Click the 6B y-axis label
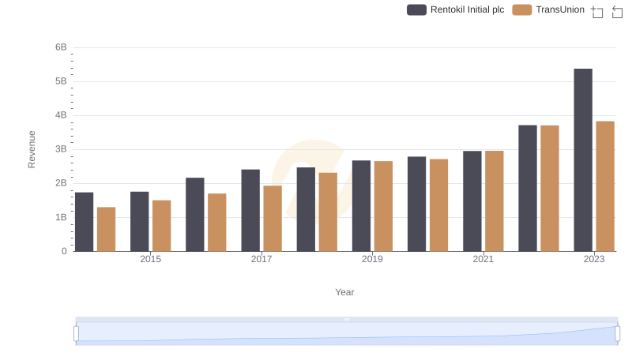The height and width of the screenshot is (364, 632). tap(61, 47)
